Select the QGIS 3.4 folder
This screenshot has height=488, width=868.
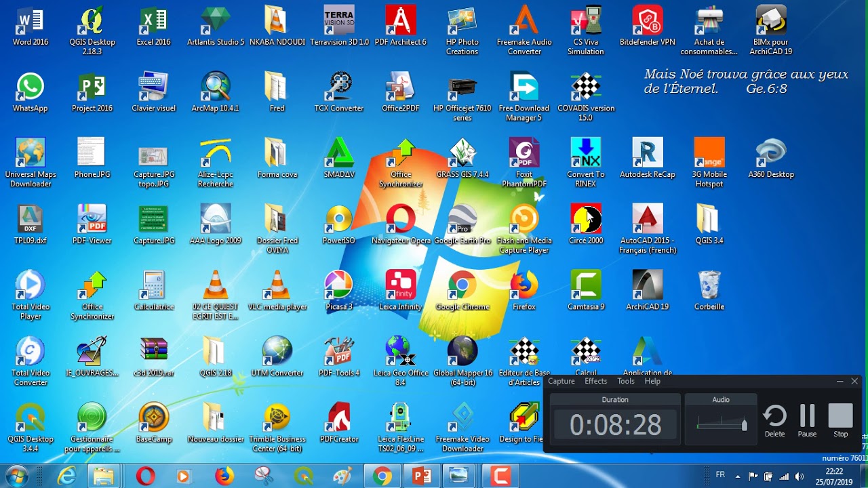[709, 225]
